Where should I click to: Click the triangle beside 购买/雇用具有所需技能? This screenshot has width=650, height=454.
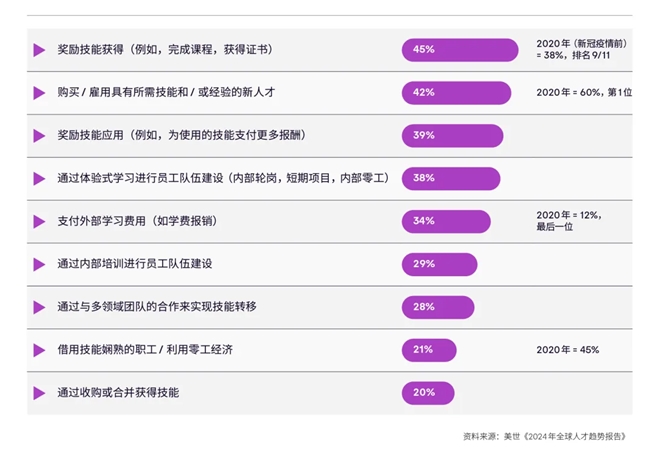tap(39, 93)
